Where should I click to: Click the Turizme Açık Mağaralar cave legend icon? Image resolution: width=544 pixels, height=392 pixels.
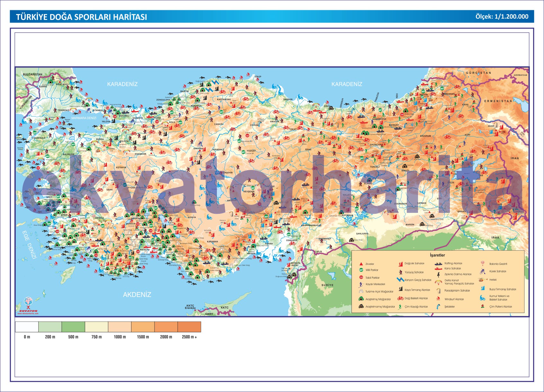[x=361, y=292]
